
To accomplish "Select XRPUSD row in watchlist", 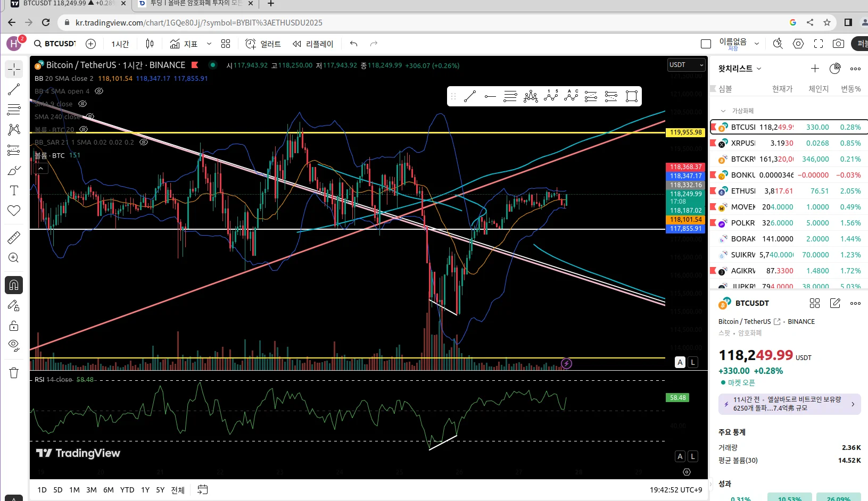I will [789, 143].
